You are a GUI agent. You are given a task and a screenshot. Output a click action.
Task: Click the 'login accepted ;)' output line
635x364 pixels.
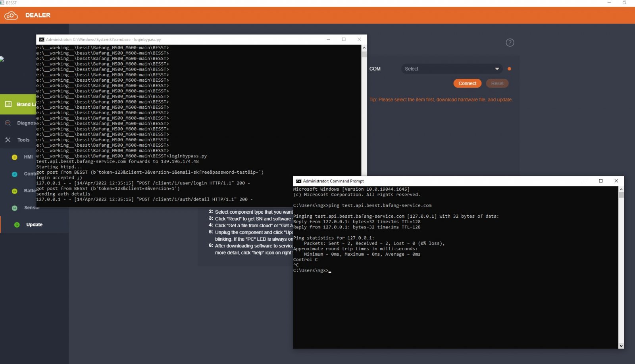(x=59, y=178)
